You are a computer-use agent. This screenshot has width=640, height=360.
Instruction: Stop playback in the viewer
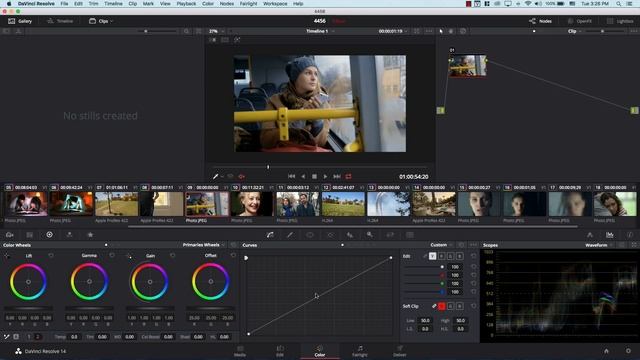point(314,176)
